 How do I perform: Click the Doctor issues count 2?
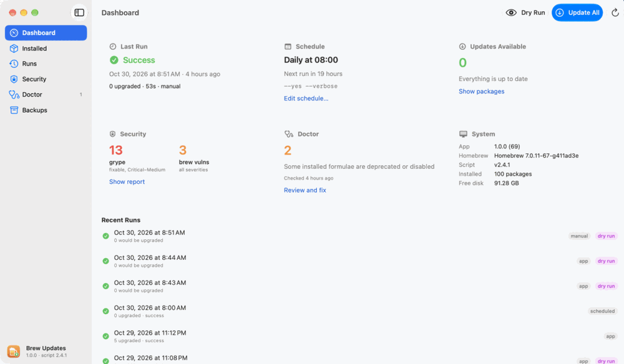tap(288, 150)
